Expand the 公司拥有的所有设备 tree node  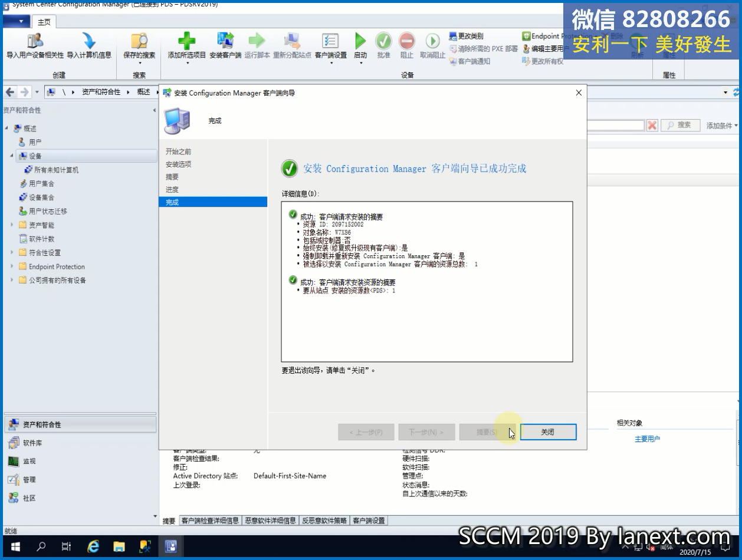pyautogui.click(x=12, y=280)
